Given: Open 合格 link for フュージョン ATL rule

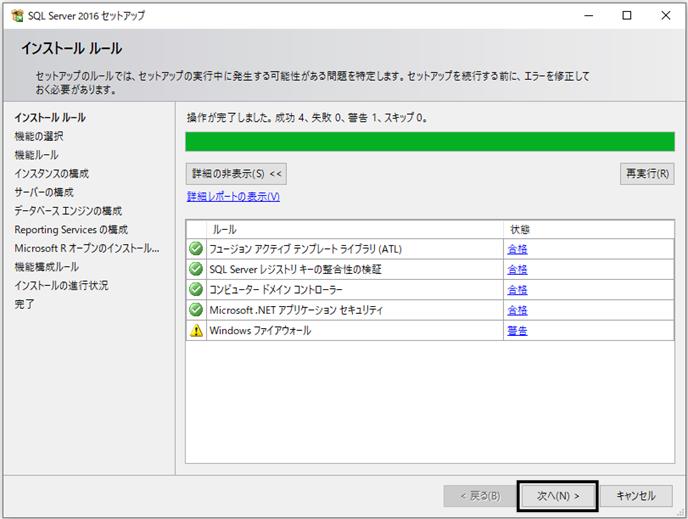Looking at the screenshot, I should [517, 249].
